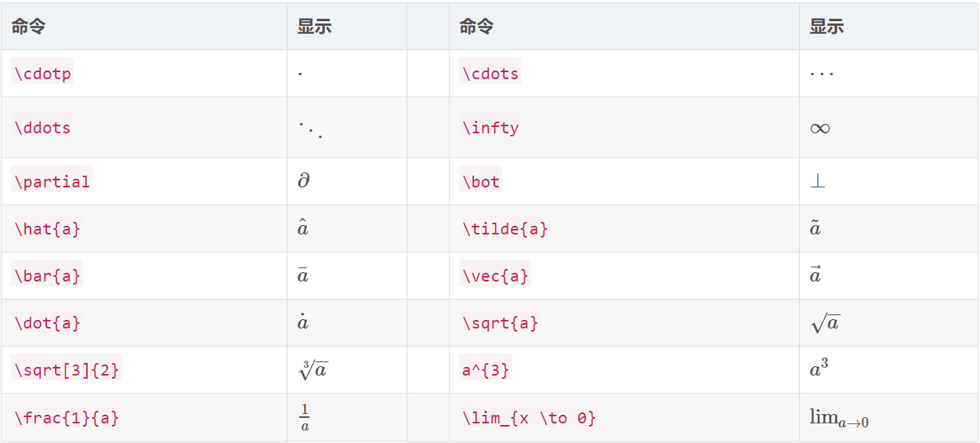The image size is (980, 443).
Task: Click the partial derivative symbol
Action: tap(304, 181)
